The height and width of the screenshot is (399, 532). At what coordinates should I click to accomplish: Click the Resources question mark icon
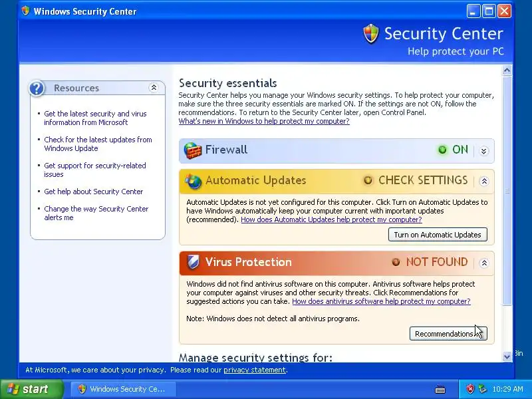pyautogui.click(x=37, y=88)
